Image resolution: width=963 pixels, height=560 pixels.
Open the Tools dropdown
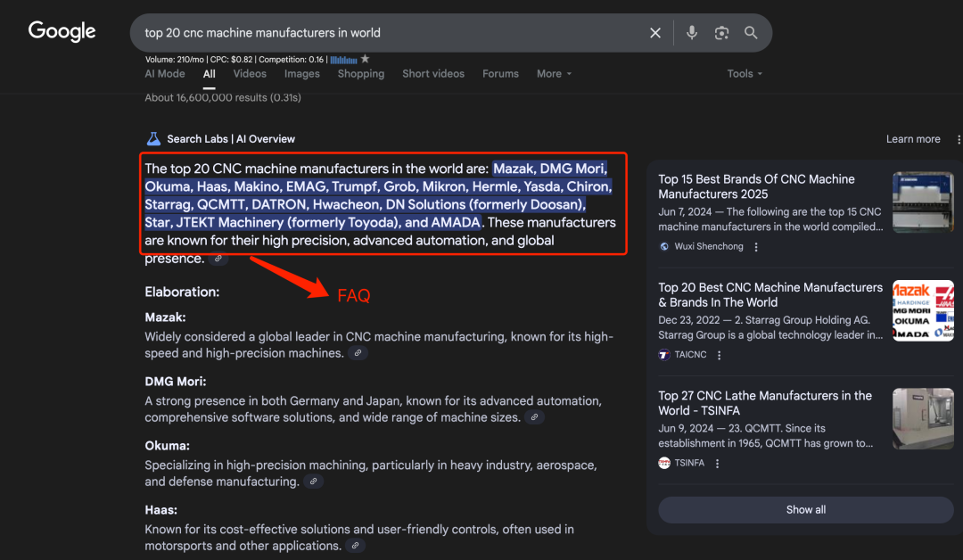click(745, 74)
